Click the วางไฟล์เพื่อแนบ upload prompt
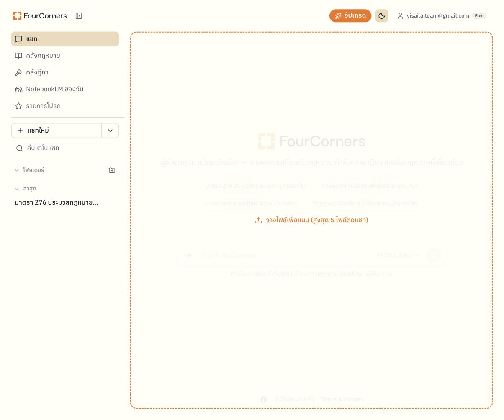The width and height of the screenshot is (504, 420). (311, 220)
